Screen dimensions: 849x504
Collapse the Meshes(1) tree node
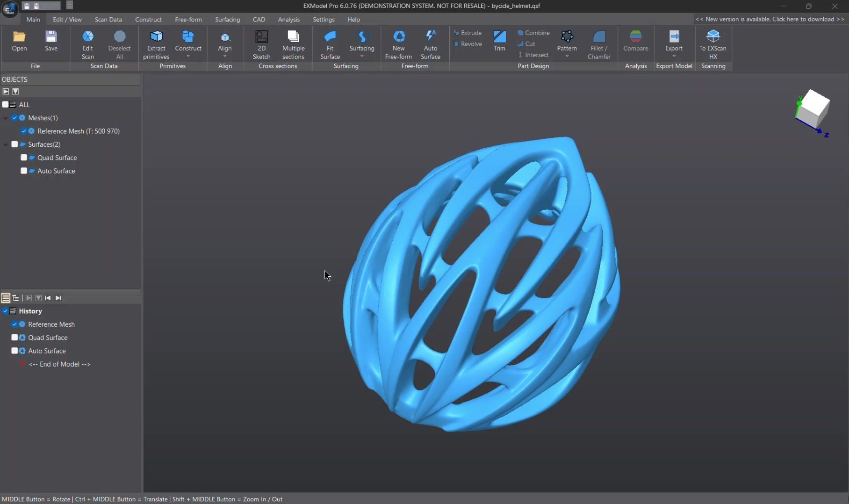pos(6,118)
